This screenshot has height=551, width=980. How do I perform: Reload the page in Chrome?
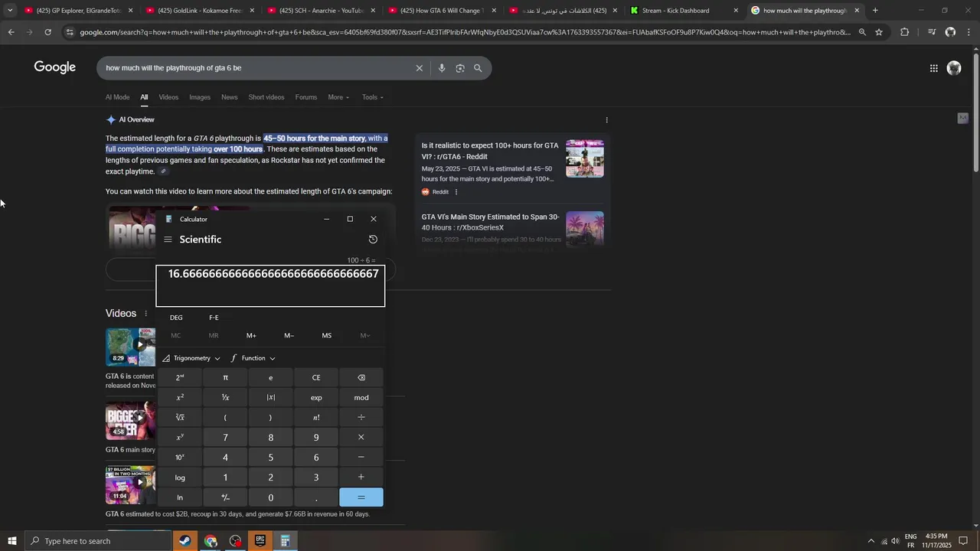(47, 32)
